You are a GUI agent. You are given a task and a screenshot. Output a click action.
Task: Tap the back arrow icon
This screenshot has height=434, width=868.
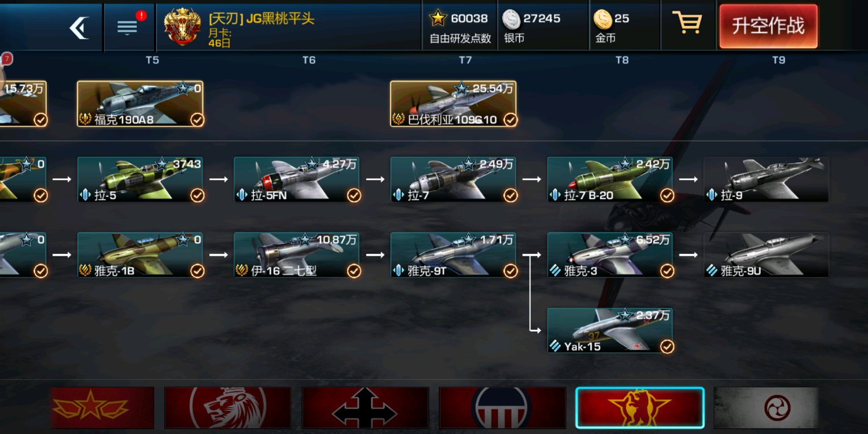79,27
